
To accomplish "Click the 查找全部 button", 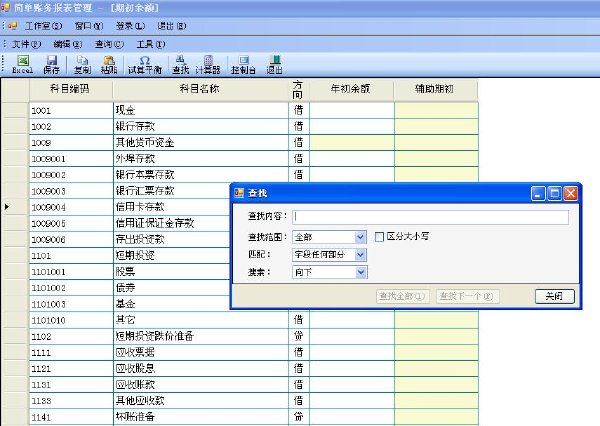I will pyautogui.click(x=403, y=296).
